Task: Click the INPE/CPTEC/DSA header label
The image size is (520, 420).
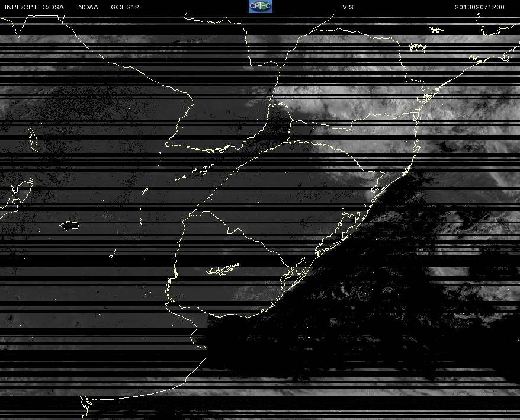Action: point(34,7)
